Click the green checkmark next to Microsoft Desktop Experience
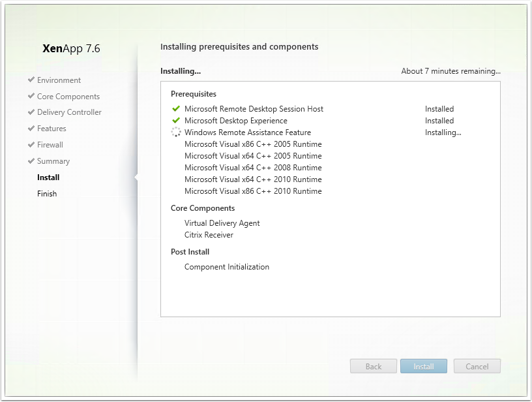The width and height of the screenshot is (532, 402). pos(176,121)
